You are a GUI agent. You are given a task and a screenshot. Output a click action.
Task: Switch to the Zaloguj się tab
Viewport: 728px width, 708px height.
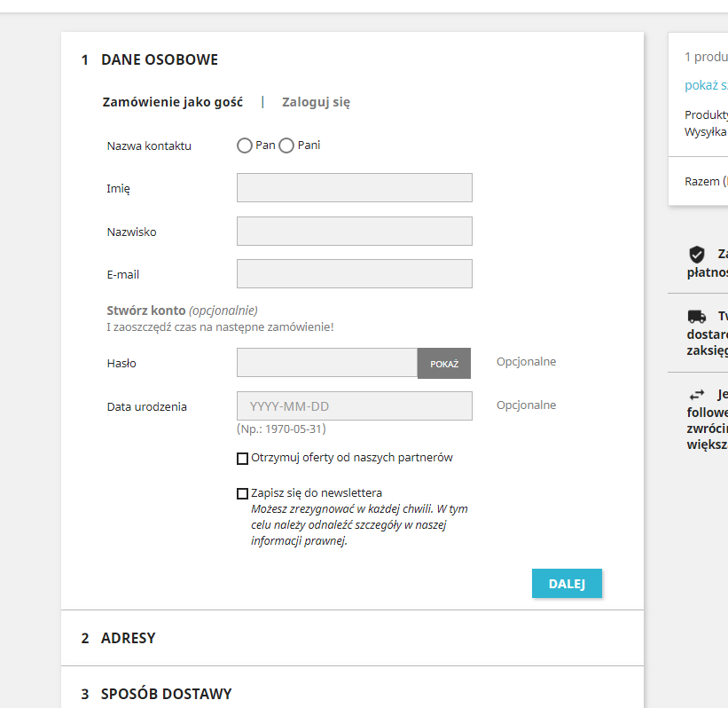pyautogui.click(x=316, y=102)
